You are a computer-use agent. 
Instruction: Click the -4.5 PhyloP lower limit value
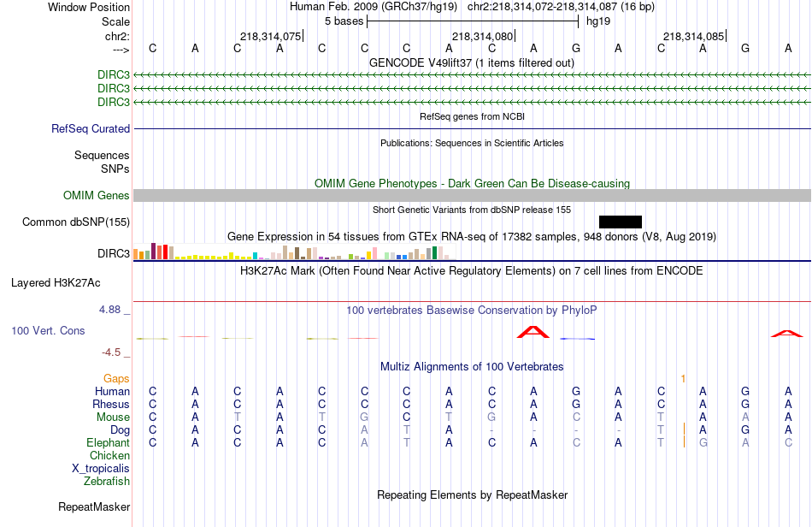[111, 352]
